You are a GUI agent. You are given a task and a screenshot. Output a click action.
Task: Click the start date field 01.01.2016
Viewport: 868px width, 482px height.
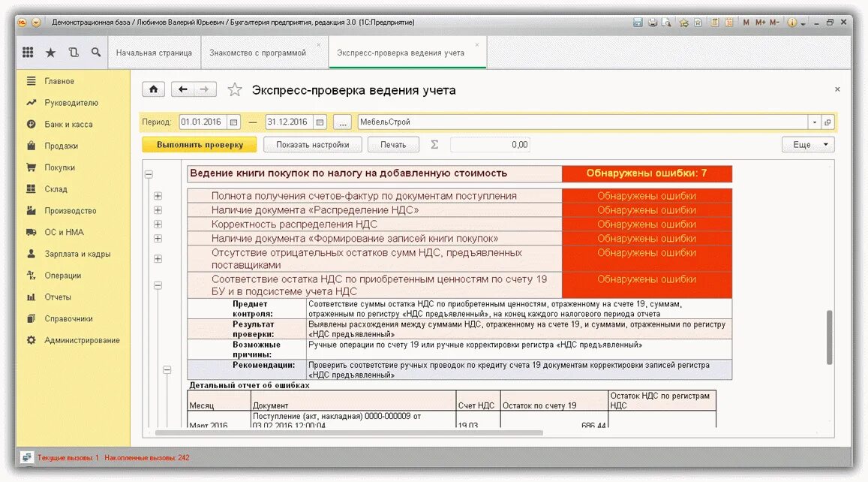point(203,122)
